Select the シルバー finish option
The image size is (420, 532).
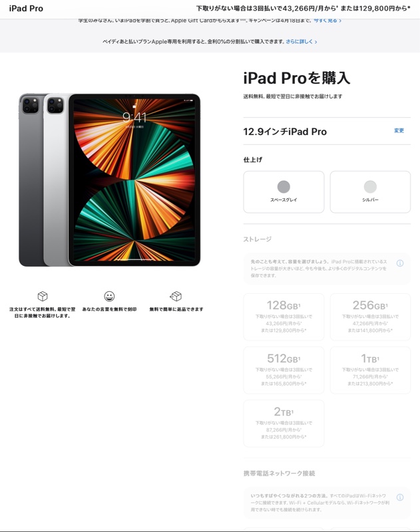(x=370, y=192)
